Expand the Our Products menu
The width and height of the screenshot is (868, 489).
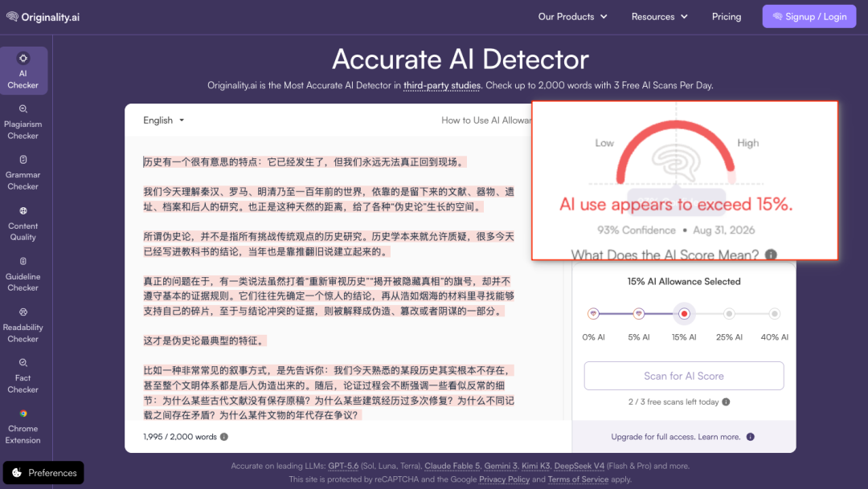coord(573,17)
